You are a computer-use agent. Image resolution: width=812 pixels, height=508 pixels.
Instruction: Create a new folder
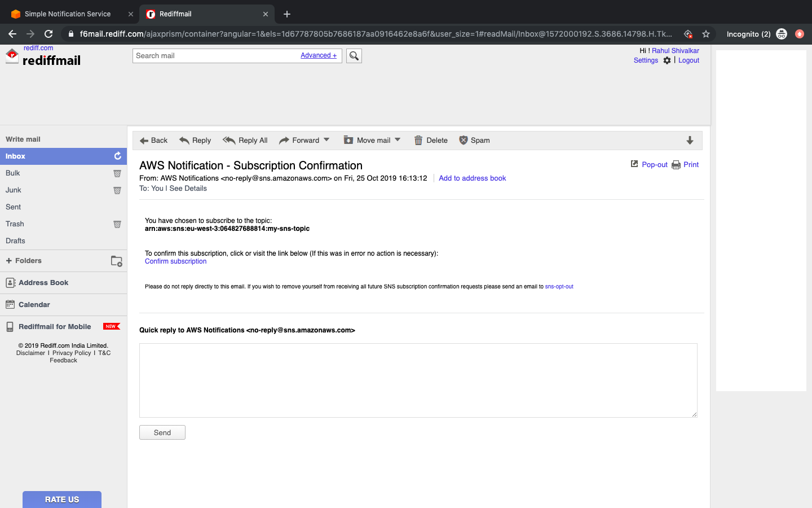[x=116, y=261]
